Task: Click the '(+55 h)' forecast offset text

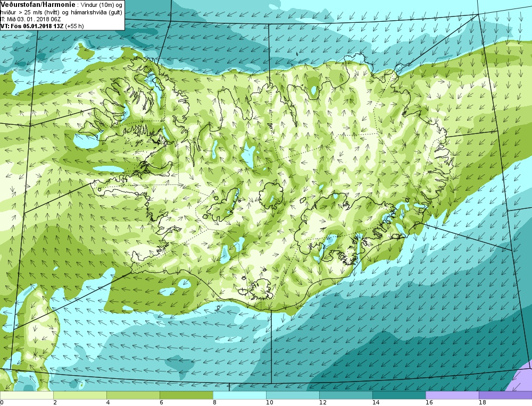Action: pyautogui.click(x=74, y=26)
